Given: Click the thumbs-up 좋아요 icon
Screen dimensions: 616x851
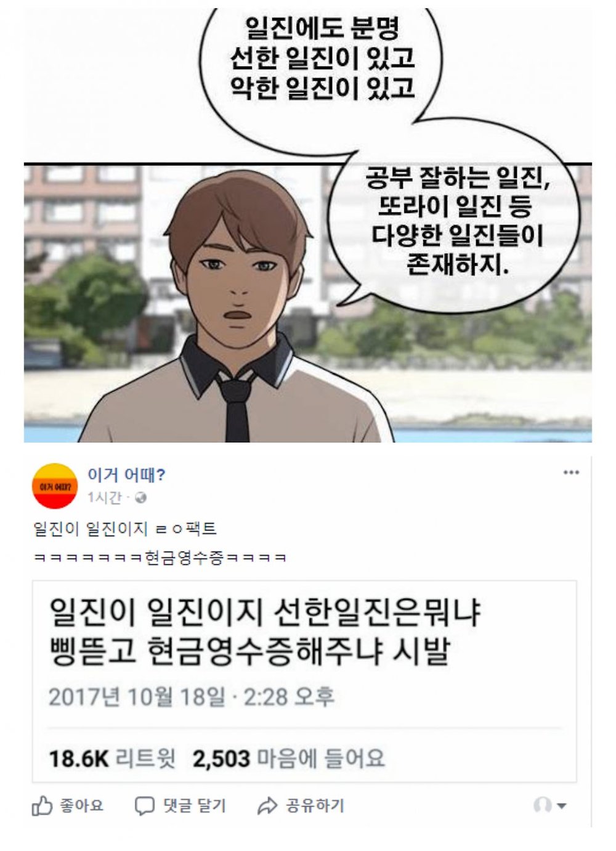Looking at the screenshot, I should coord(42,805).
